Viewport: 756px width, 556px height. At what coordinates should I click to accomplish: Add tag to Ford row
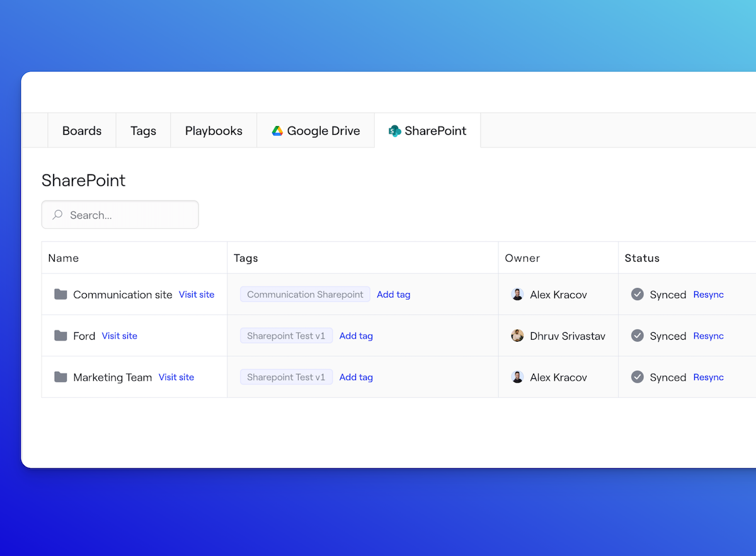(356, 336)
